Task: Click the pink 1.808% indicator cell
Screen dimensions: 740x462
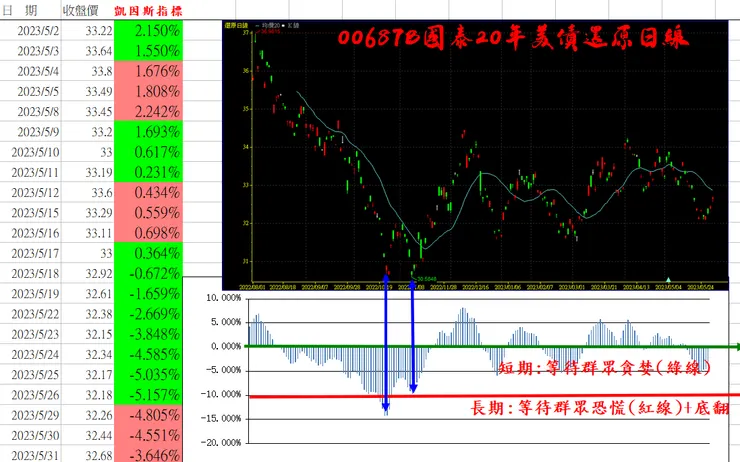Action: tap(148, 92)
